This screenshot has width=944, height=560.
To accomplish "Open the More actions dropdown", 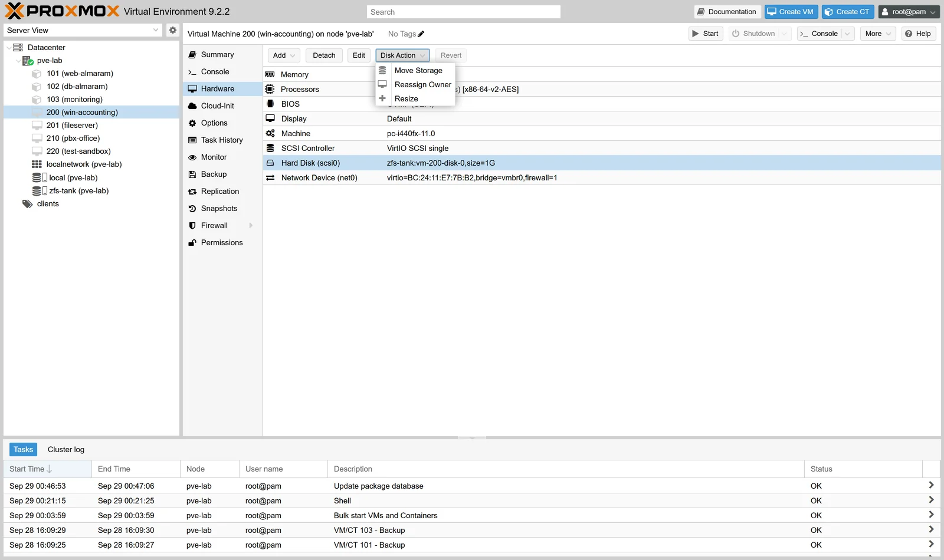I will [878, 34].
